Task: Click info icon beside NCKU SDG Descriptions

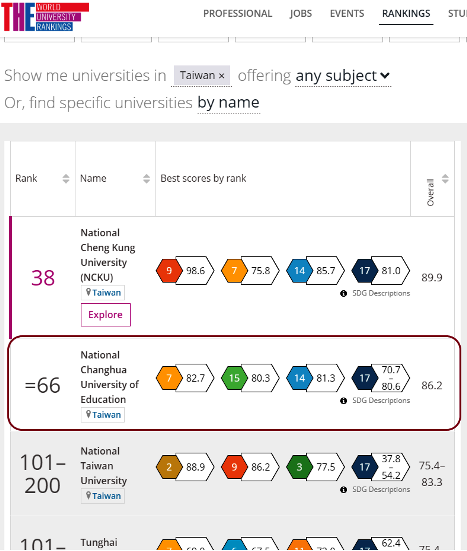Action: point(343,293)
